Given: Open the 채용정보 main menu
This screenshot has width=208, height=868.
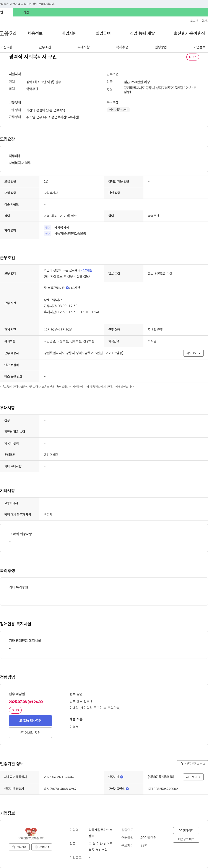Looking at the screenshot, I should tap(35, 33).
